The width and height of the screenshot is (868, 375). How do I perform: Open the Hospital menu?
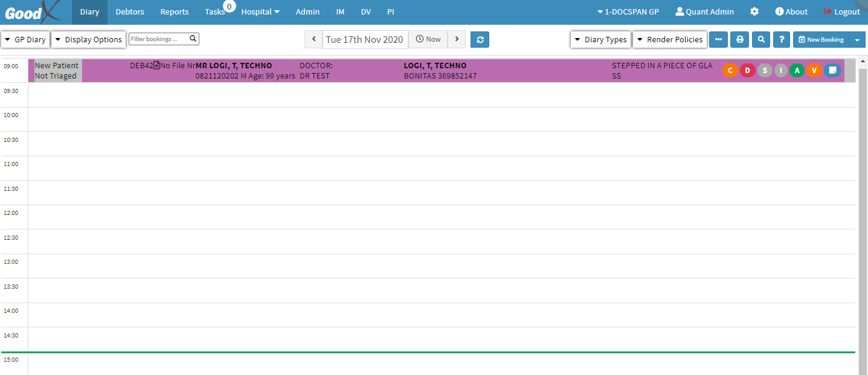point(260,11)
